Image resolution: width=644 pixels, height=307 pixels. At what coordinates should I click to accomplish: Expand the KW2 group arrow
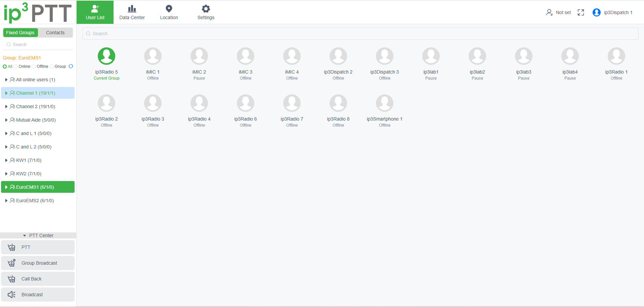pos(6,174)
